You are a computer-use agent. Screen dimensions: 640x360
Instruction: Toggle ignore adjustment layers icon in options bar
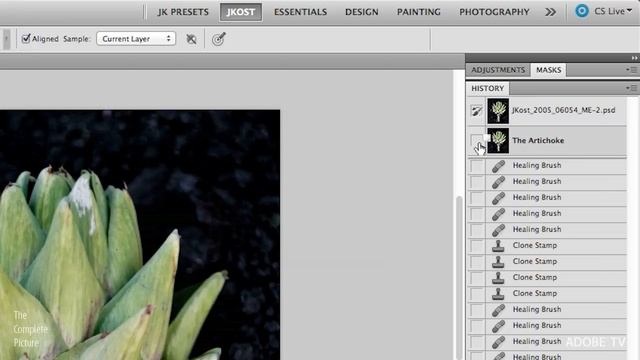click(191, 39)
